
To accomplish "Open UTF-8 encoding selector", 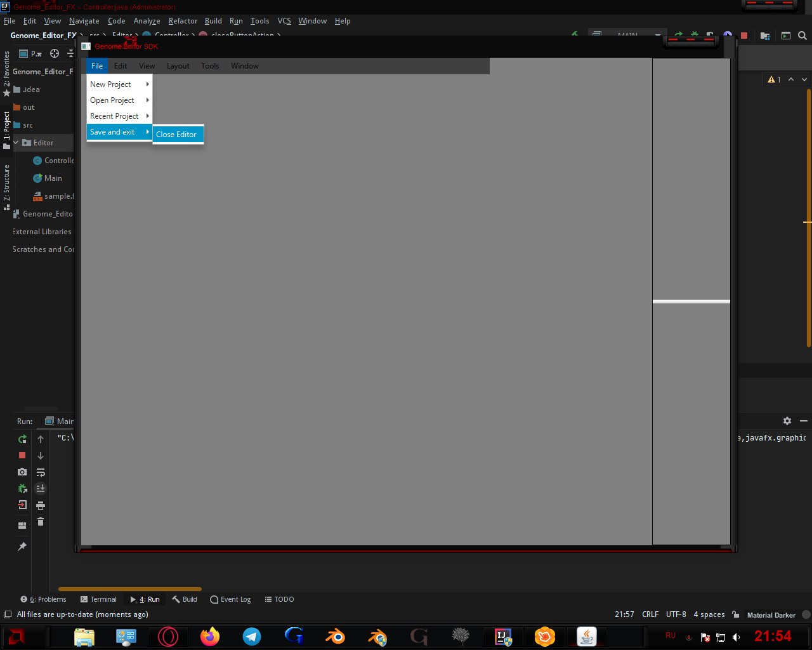I will (676, 614).
